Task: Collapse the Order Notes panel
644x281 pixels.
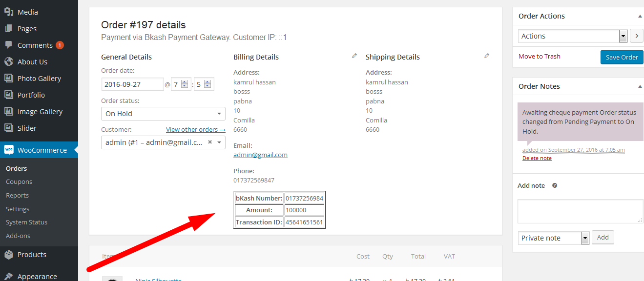Action: point(640,86)
